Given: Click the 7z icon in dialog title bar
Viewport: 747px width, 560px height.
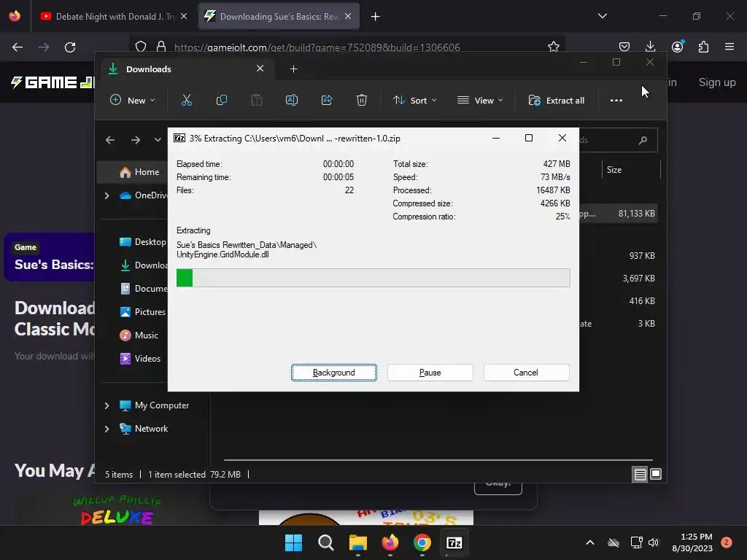Looking at the screenshot, I should tap(179, 138).
